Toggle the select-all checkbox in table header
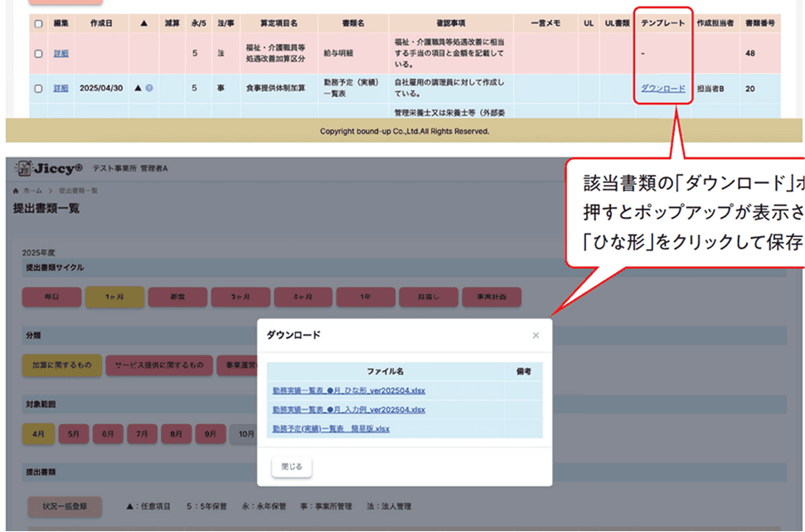This screenshot has width=805, height=532. click(x=39, y=24)
